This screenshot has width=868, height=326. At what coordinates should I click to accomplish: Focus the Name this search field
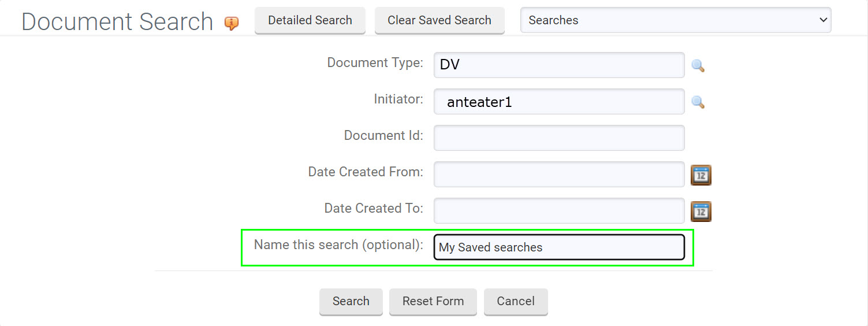(x=559, y=247)
